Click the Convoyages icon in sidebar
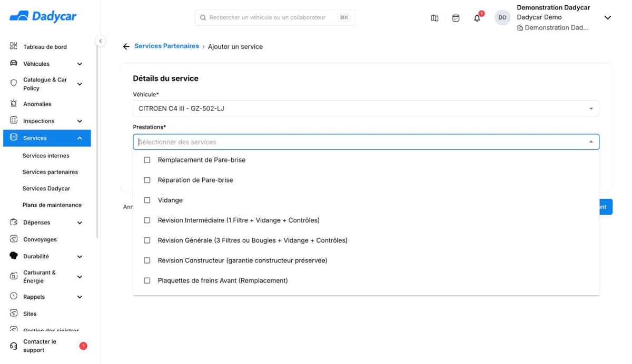Screen dimensions: 632x364 [x=14, y=239]
